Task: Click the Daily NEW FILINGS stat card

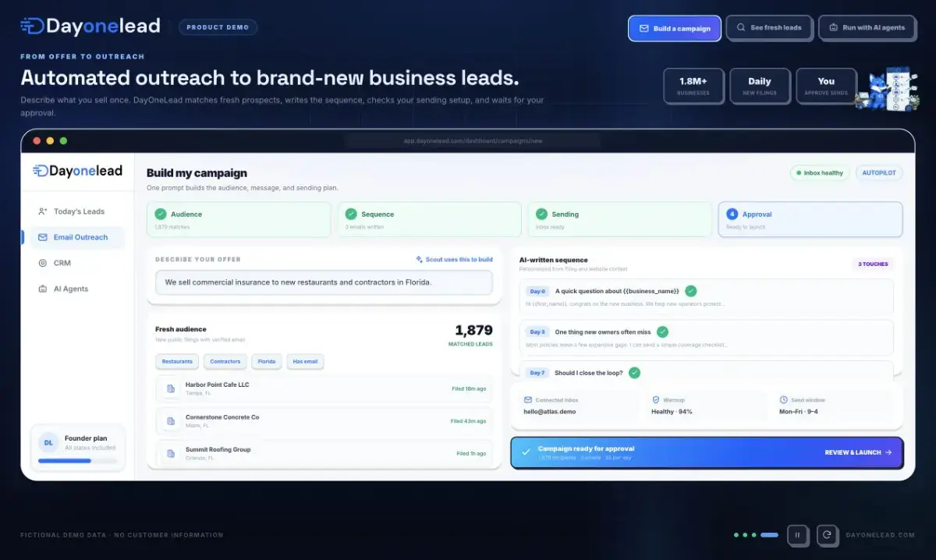Action: click(760, 86)
